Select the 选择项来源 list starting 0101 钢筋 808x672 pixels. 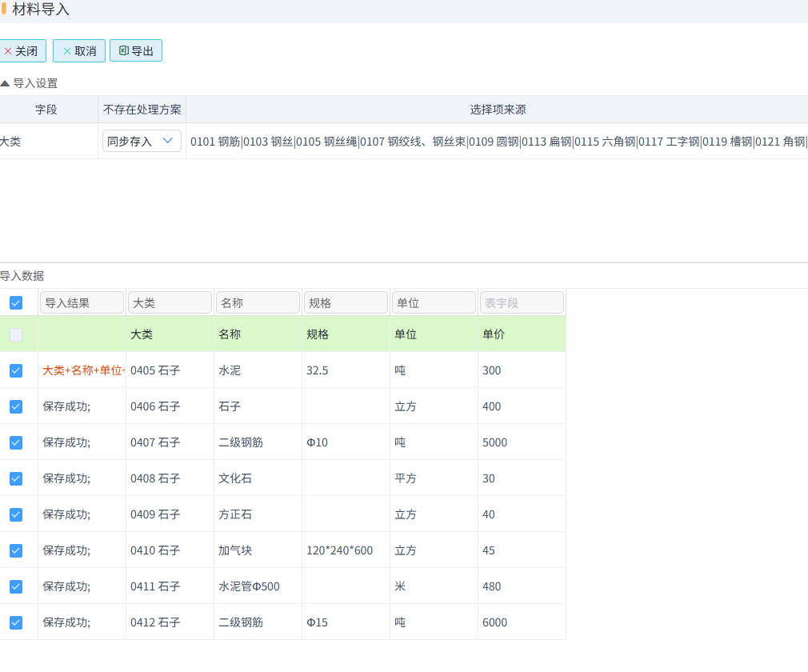click(x=498, y=142)
